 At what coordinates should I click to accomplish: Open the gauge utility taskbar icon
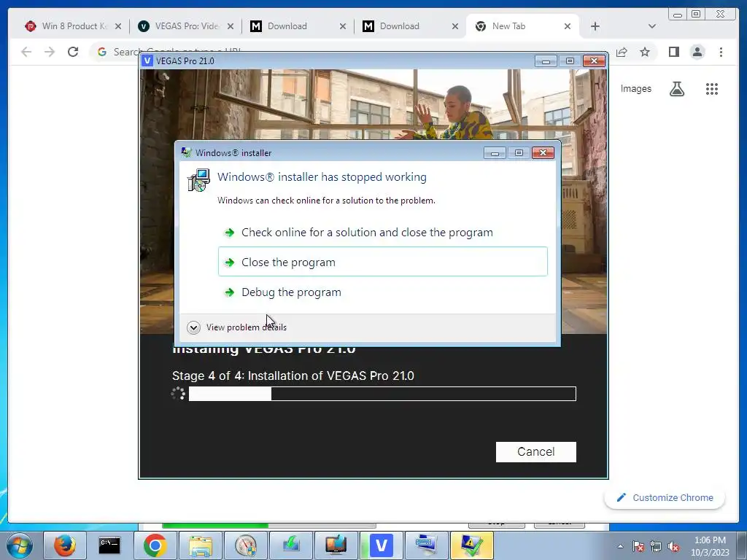click(245, 545)
